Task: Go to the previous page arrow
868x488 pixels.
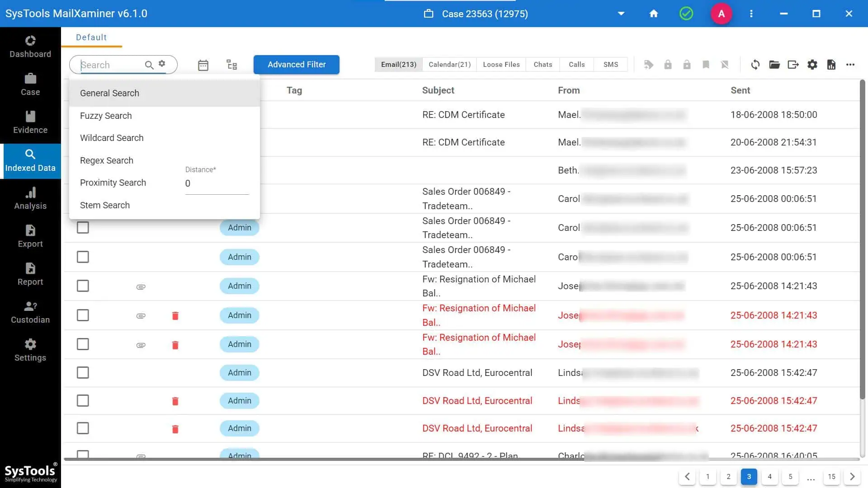Action: click(687, 477)
